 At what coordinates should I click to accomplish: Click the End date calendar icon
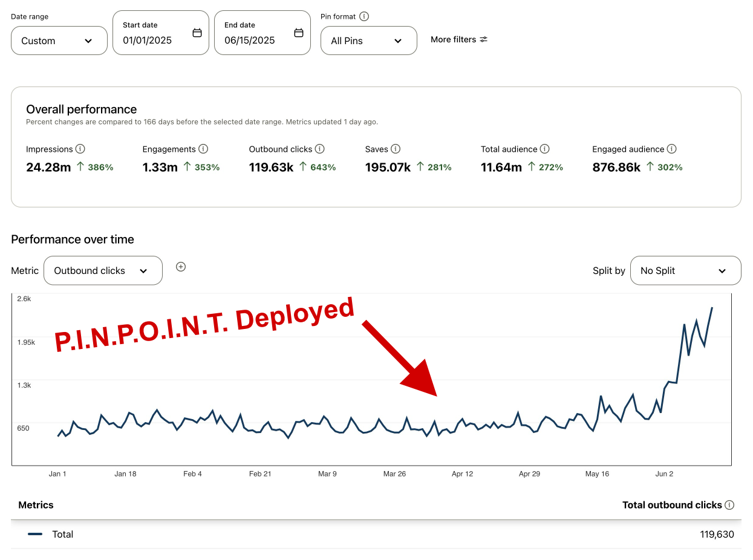click(299, 33)
